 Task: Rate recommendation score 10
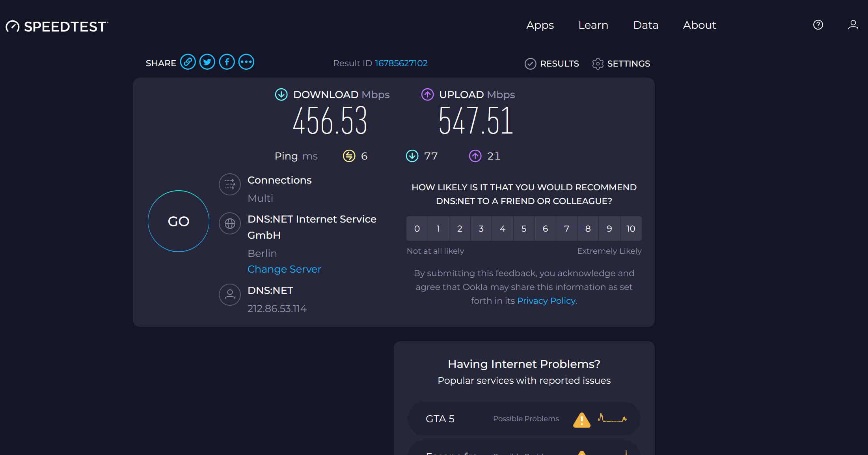(631, 228)
